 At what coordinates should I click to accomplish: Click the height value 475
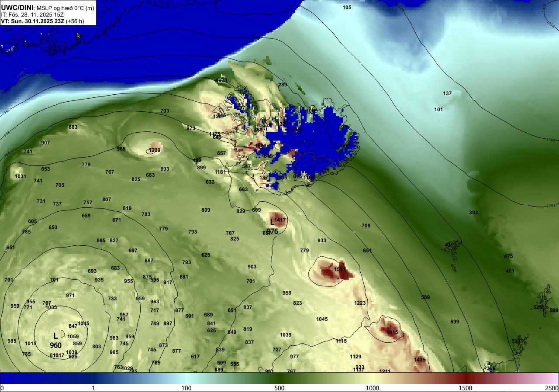point(508,256)
